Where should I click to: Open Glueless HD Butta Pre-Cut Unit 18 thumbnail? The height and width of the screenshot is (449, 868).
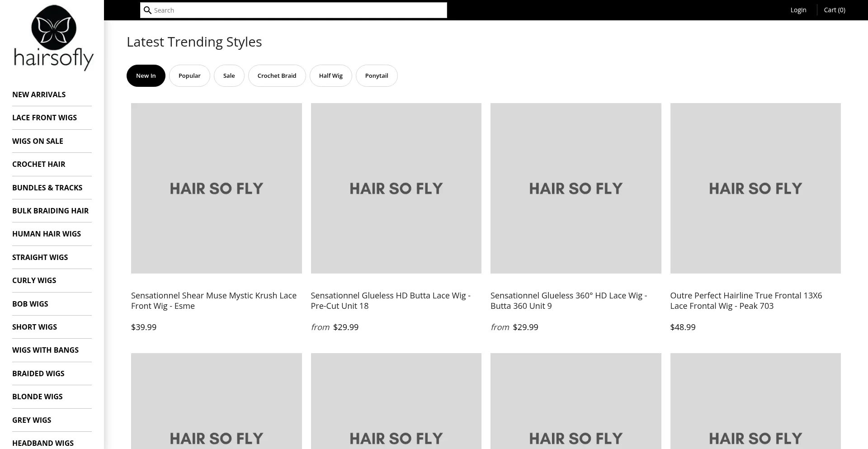click(396, 188)
